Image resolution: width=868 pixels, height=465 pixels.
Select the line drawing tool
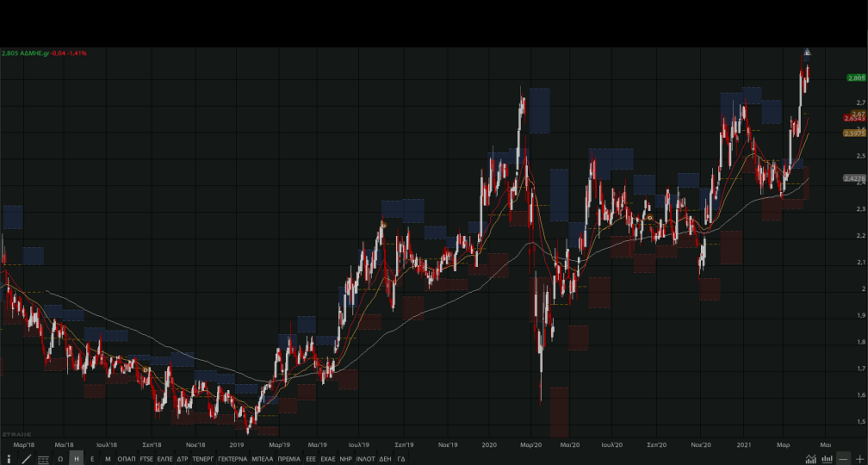(x=26, y=459)
